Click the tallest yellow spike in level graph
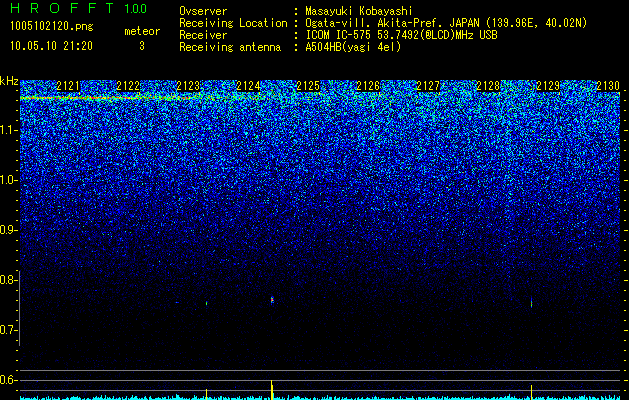Viewport: 629px width, 400px height. (x=272, y=390)
